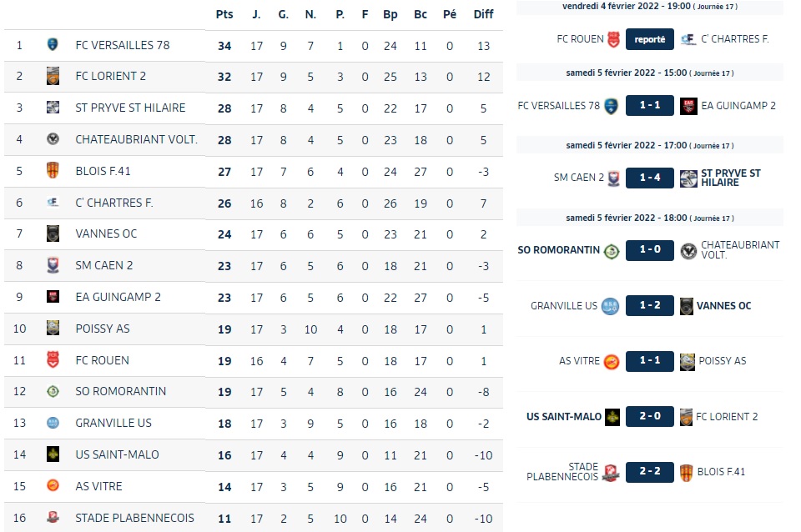This screenshot has width=801, height=532.
Task: Click Granville US badge in results panel
Action: (x=610, y=306)
